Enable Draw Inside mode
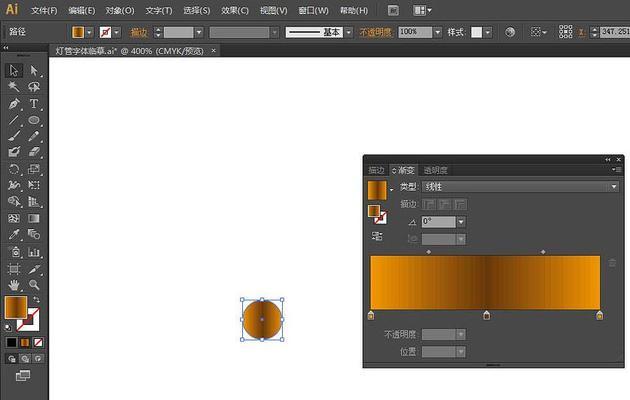The image size is (630, 400). [38, 359]
